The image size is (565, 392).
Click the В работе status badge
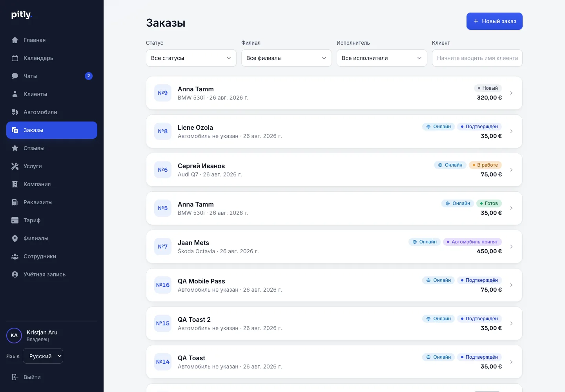(x=485, y=165)
